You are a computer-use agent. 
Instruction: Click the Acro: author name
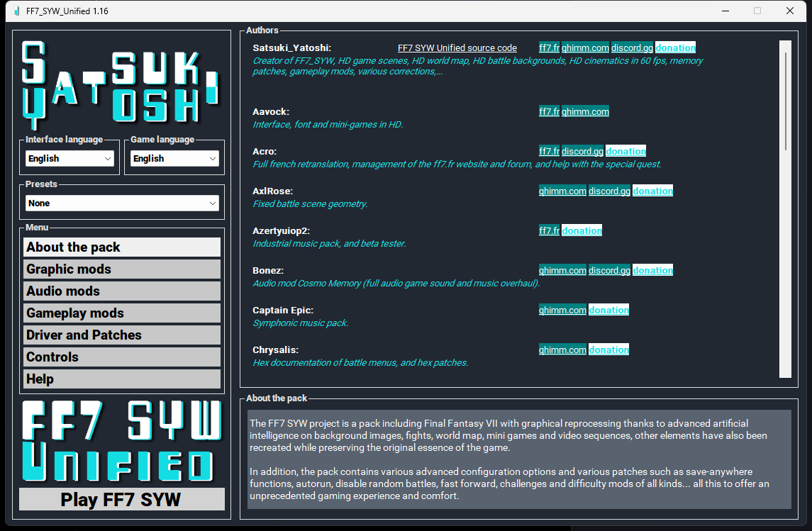point(265,151)
